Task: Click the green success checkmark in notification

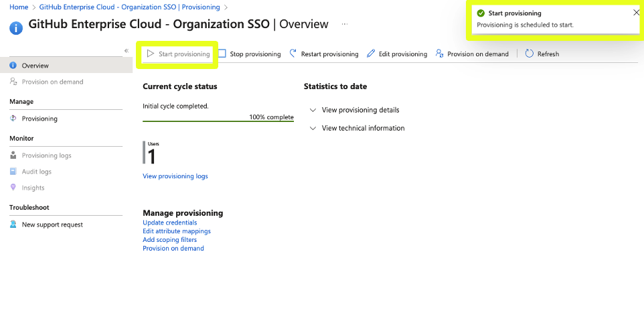Action: 481,13
